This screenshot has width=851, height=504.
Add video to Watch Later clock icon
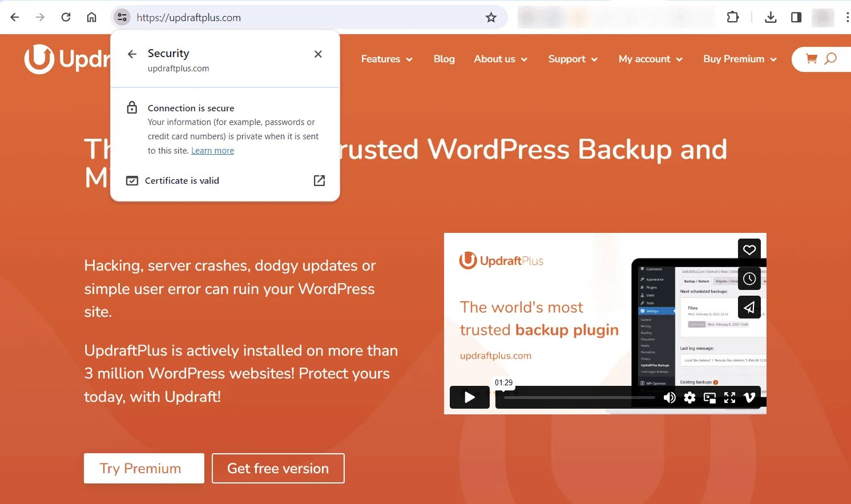(x=749, y=279)
